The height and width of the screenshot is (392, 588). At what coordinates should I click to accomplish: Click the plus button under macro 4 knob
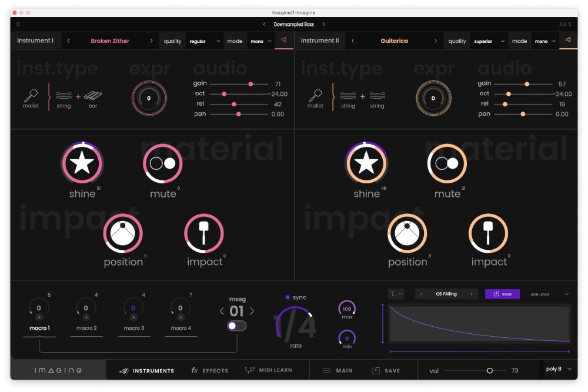[x=181, y=317]
